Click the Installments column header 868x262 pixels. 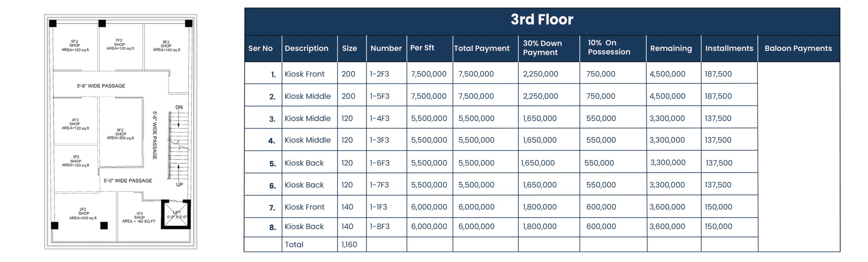pos(729,48)
